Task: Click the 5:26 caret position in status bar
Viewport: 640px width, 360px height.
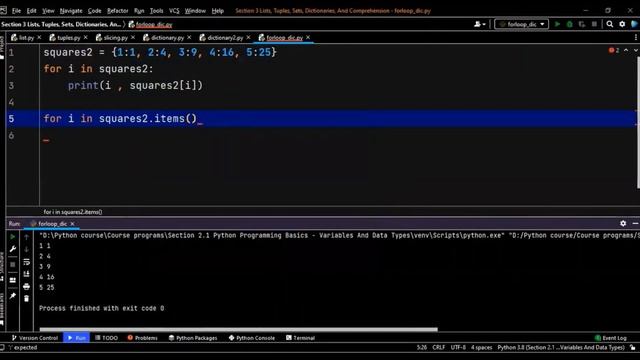Action: [x=422, y=347]
